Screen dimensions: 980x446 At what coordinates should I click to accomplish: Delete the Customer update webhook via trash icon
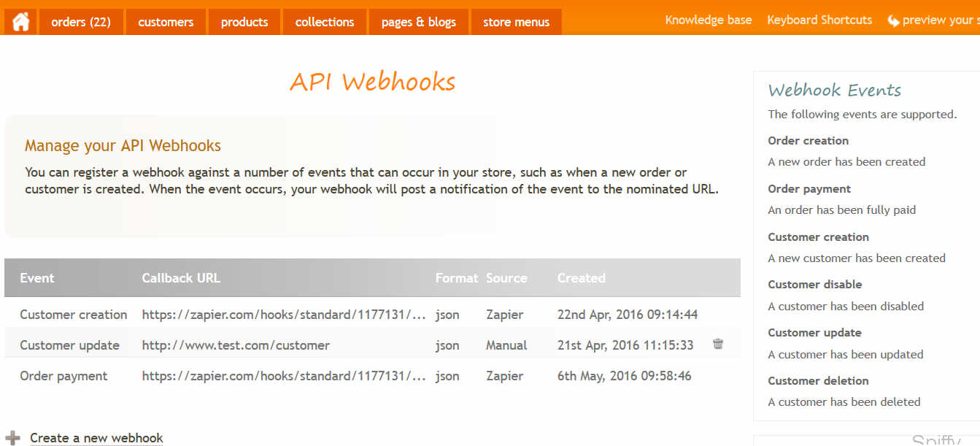coord(718,345)
